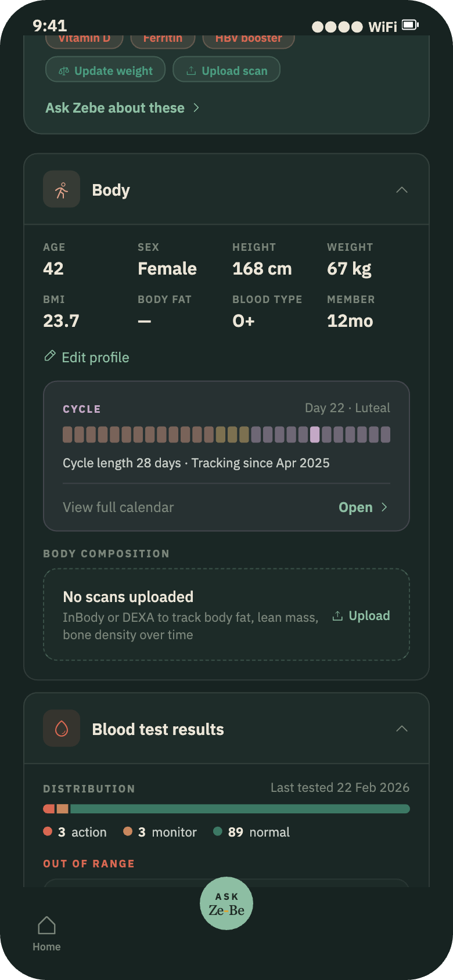This screenshot has height=980, width=453.
Task: Tap the first cycle day segment
Action: [67, 435]
